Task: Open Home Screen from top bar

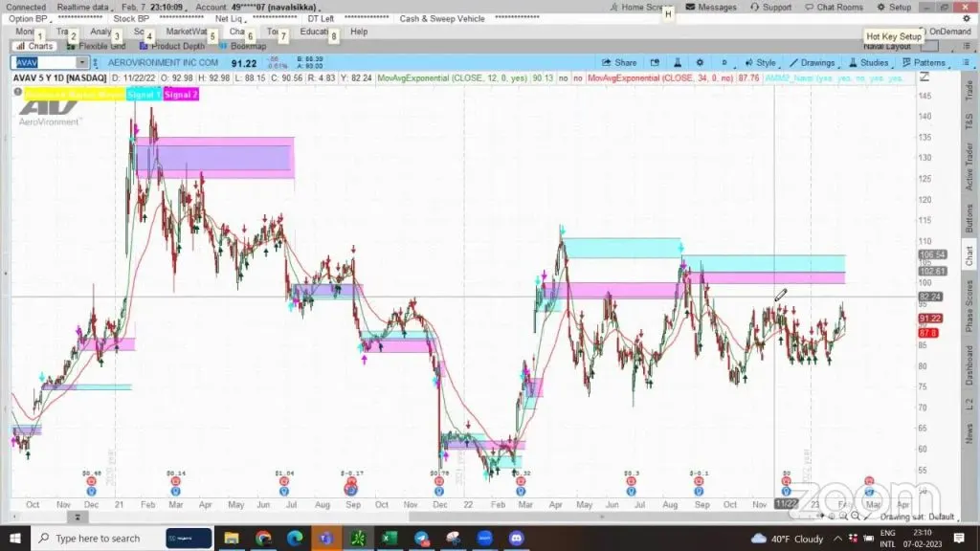Action: click(640, 7)
